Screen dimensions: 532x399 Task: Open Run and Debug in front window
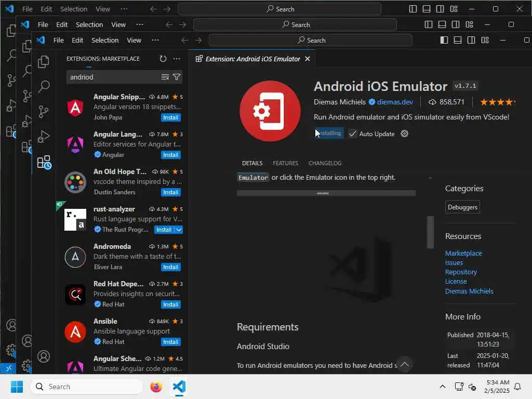(44, 137)
